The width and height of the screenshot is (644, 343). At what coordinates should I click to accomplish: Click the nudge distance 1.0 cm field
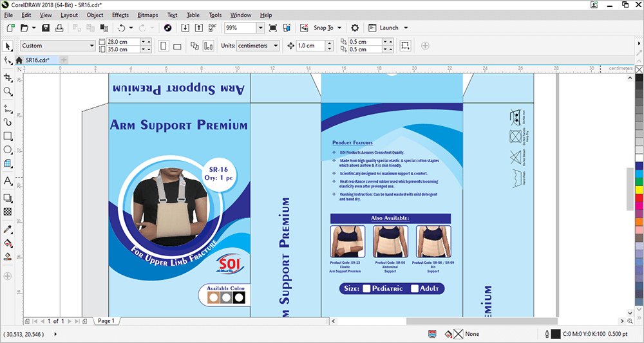[311, 46]
